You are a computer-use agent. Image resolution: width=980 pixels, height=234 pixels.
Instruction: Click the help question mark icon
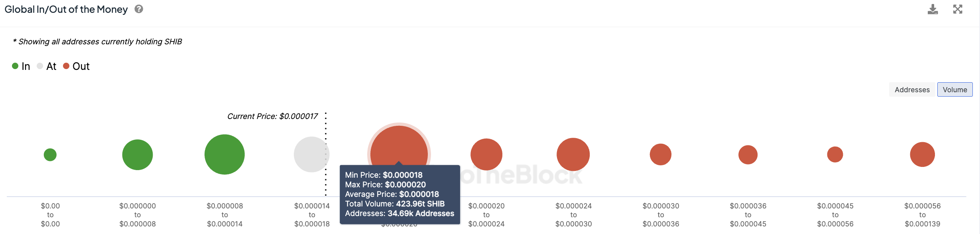pyautogui.click(x=139, y=9)
